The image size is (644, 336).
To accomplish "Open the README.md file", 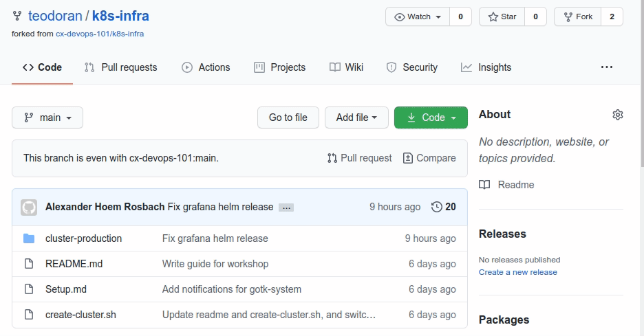I will pos(74,264).
